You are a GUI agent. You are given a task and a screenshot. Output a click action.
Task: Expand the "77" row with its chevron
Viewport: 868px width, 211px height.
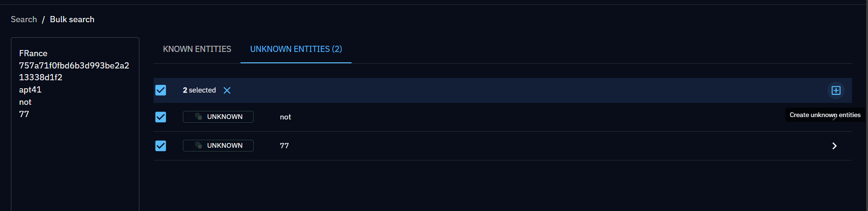point(834,146)
